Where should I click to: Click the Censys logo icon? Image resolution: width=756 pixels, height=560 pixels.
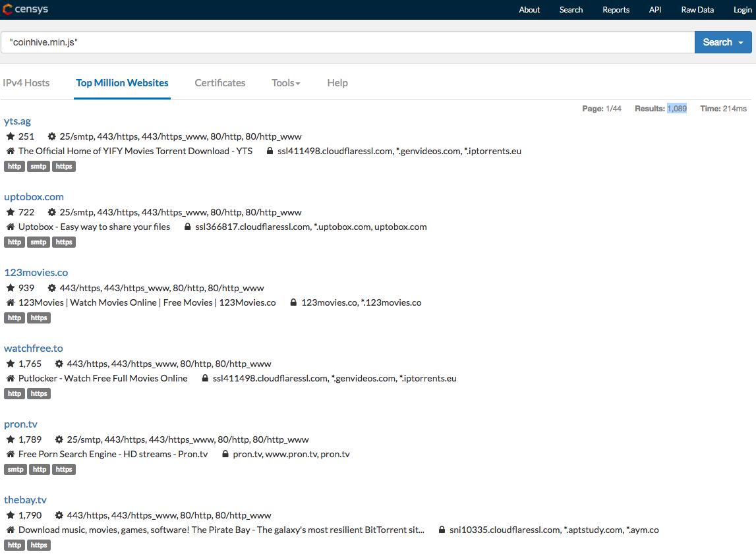pos(7,9)
